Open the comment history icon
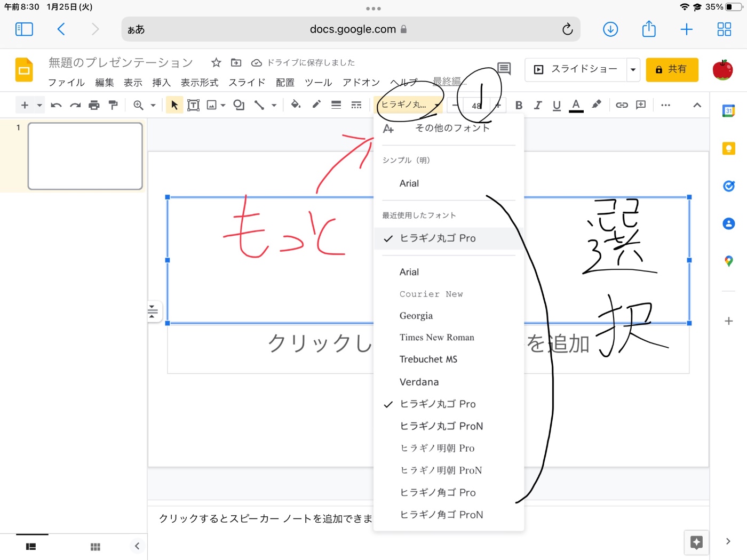 pos(504,69)
